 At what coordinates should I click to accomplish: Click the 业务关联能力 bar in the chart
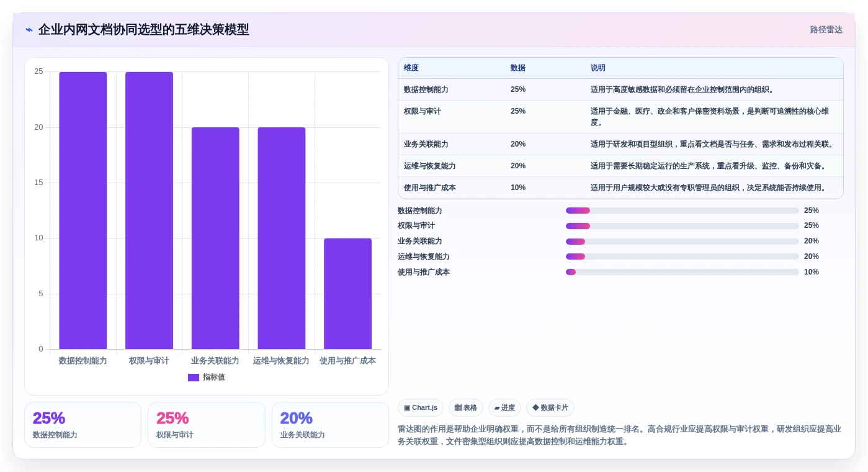point(215,238)
